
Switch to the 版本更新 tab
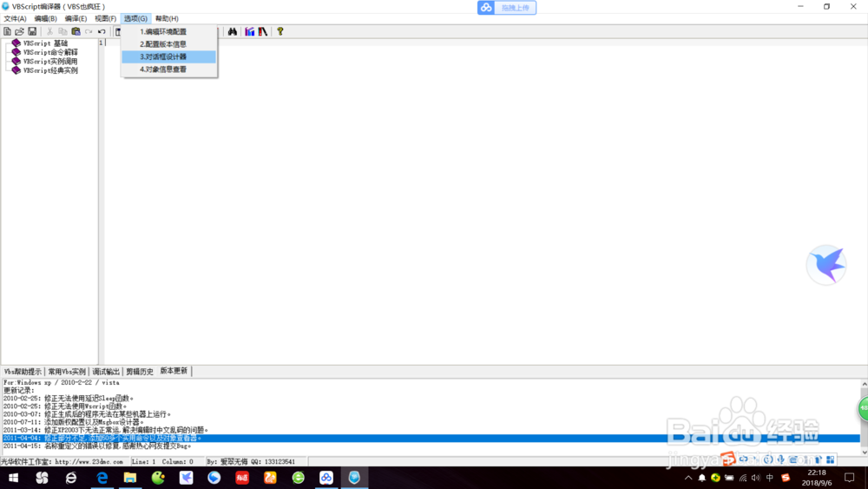click(x=174, y=371)
